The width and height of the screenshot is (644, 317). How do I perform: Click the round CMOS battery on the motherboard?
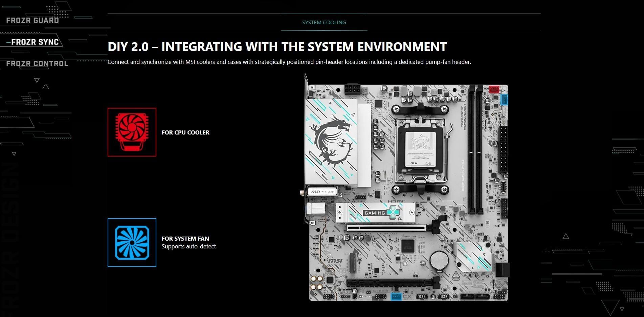(x=439, y=260)
